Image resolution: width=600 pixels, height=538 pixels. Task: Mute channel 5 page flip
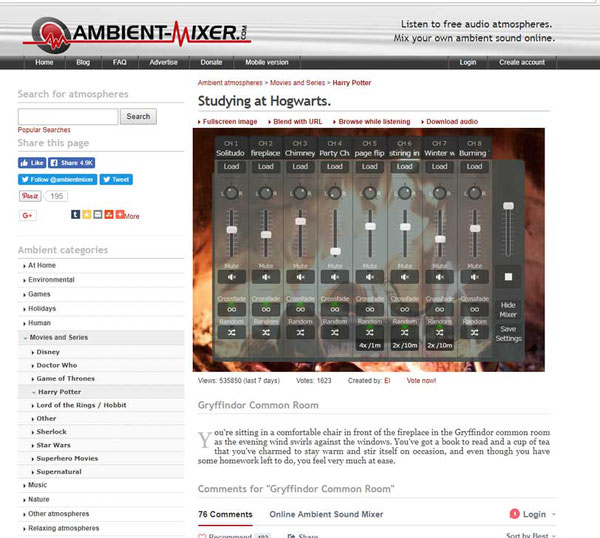tap(370, 277)
